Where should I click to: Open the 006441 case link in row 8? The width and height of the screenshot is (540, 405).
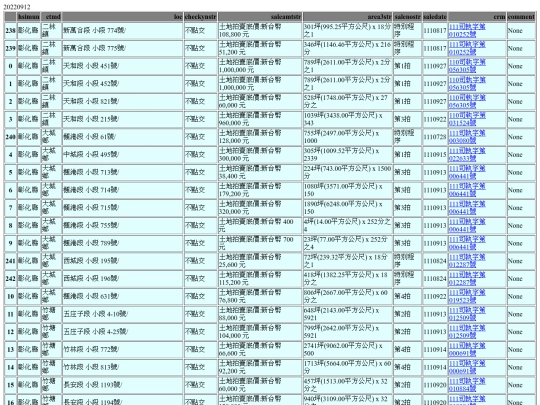[x=467, y=226]
